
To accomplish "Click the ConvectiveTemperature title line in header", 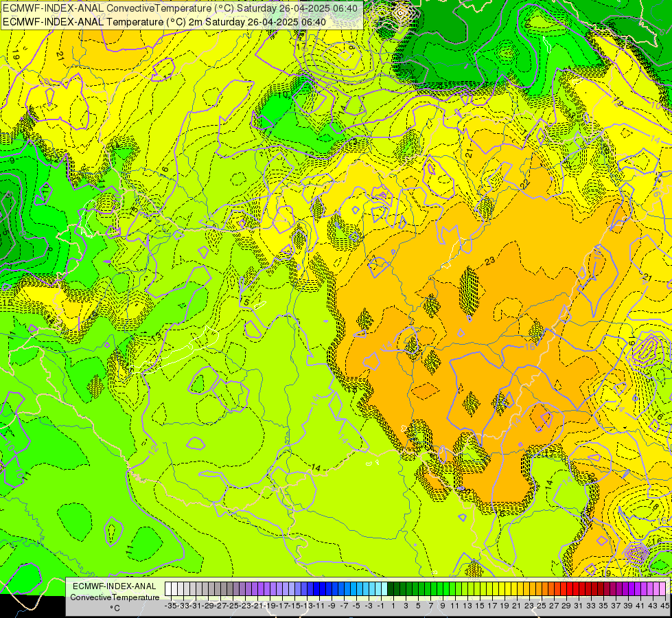I will point(181,8).
